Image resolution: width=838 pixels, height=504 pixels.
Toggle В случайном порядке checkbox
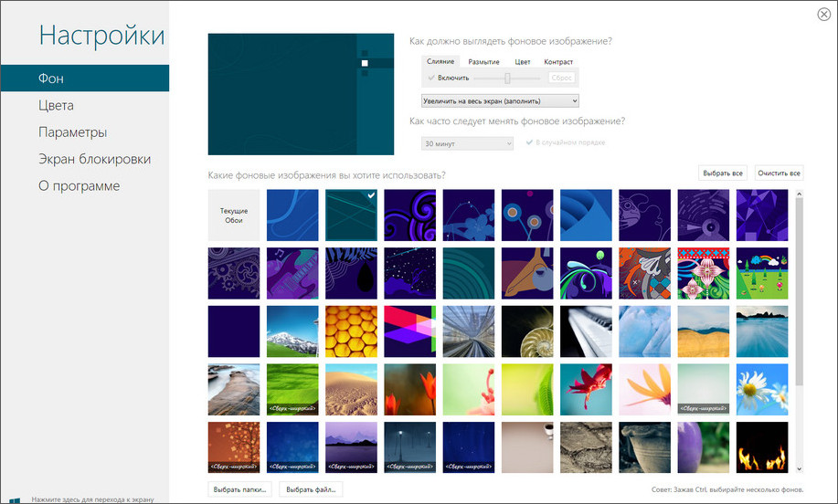coord(566,142)
